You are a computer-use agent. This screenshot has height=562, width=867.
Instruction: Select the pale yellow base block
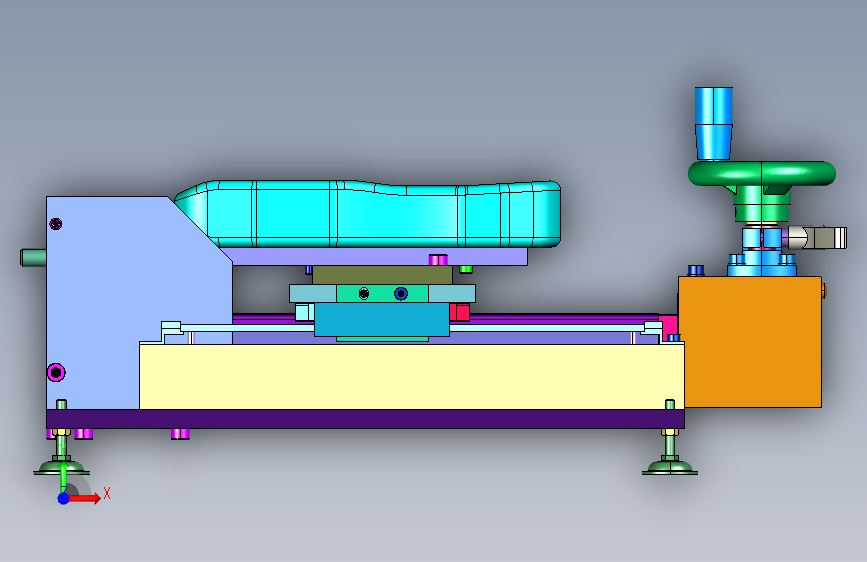pyautogui.click(x=411, y=376)
